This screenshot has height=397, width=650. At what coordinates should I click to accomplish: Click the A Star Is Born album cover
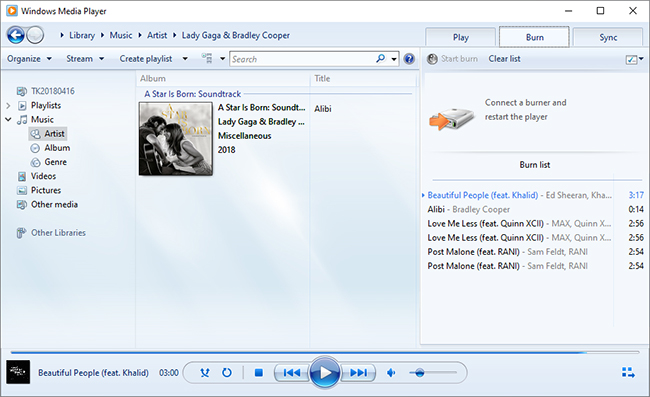(x=176, y=139)
